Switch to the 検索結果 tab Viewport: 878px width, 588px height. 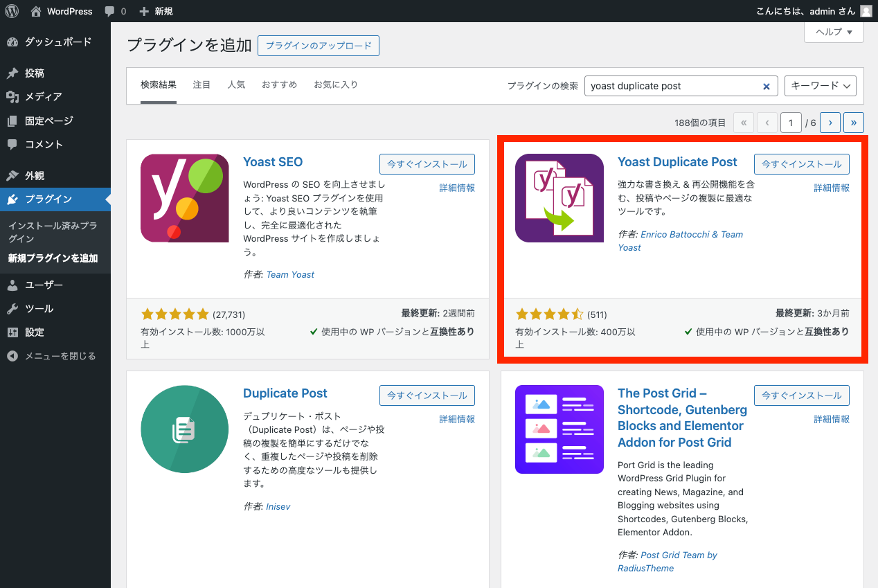click(159, 84)
